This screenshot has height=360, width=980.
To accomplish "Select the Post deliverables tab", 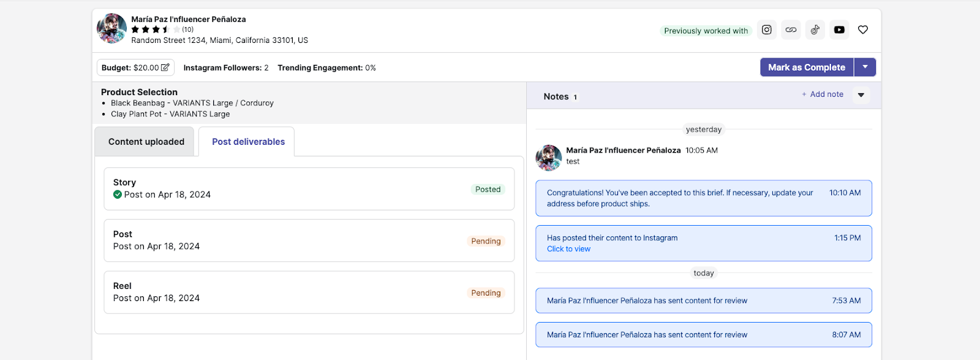I will pyautogui.click(x=248, y=142).
